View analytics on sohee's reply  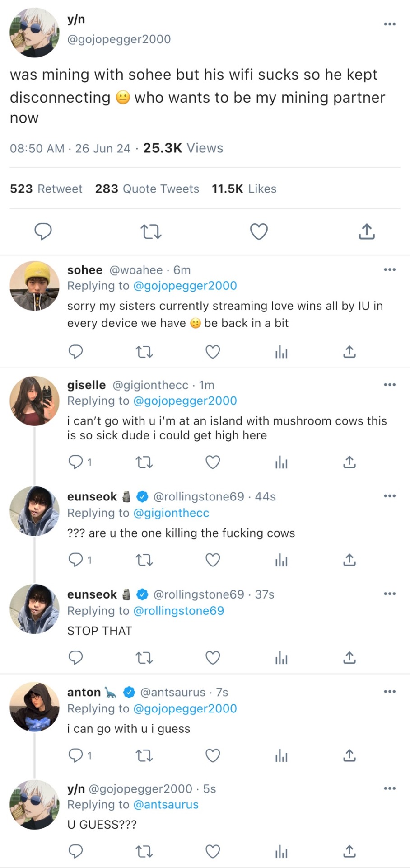[x=281, y=352]
